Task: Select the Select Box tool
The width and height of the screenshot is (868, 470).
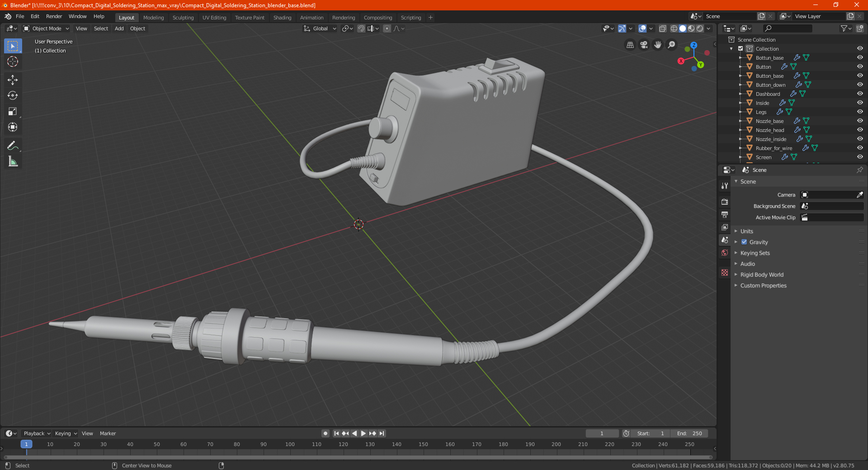Action: click(x=13, y=46)
